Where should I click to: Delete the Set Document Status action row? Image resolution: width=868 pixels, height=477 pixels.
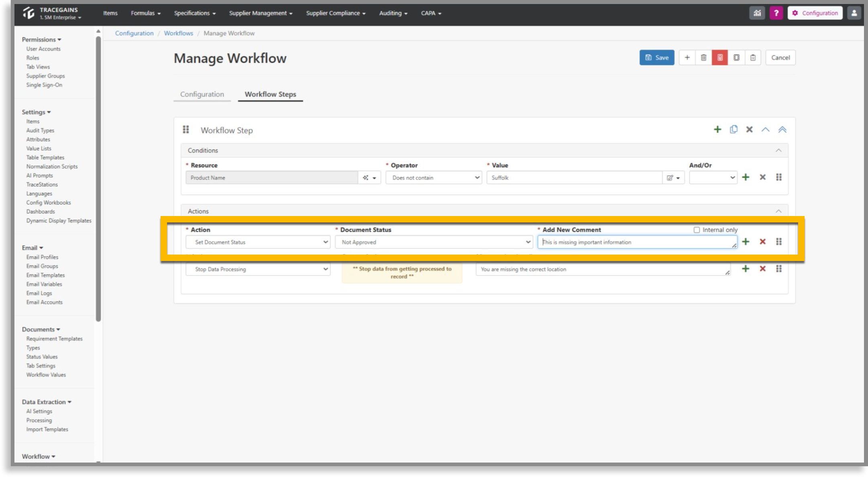[x=762, y=242]
